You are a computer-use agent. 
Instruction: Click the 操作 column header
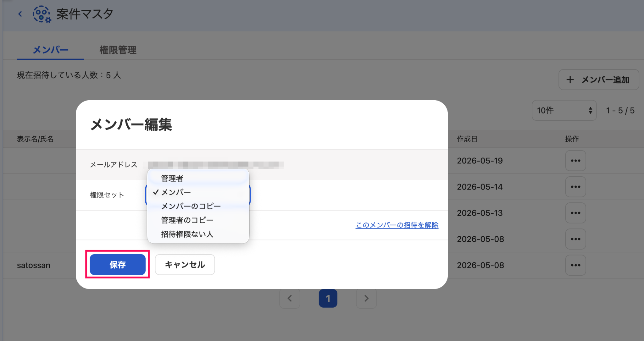pos(572,139)
